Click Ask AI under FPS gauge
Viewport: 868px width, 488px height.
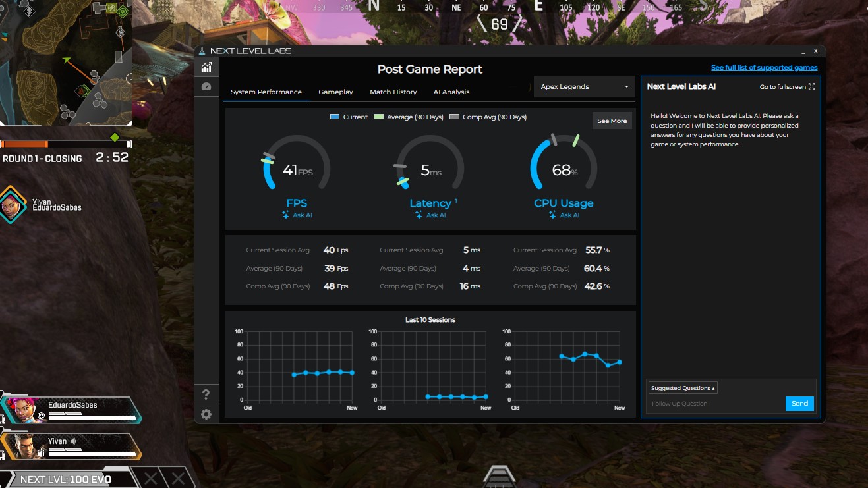click(297, 215)
